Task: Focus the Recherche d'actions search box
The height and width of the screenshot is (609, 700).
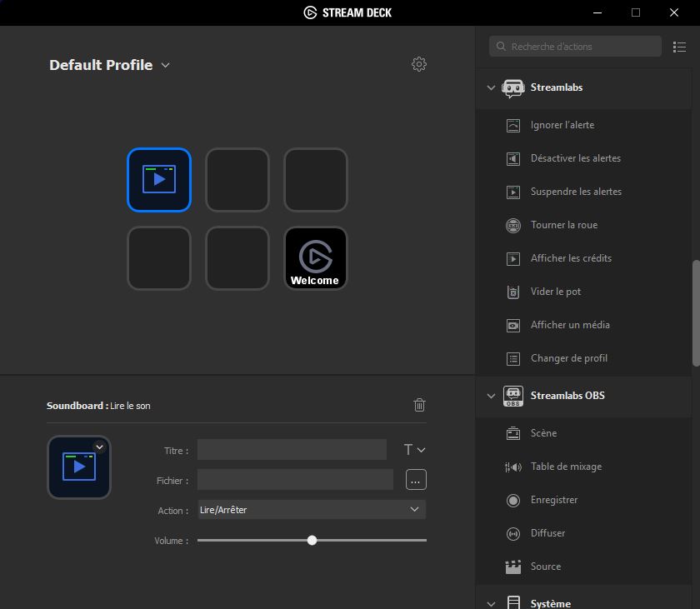Action: pos(576,47)
